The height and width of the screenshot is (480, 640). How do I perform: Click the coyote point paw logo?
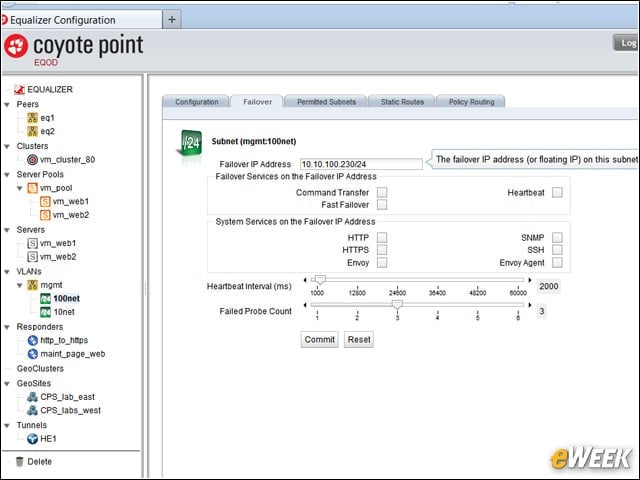[x=16, y=46]
